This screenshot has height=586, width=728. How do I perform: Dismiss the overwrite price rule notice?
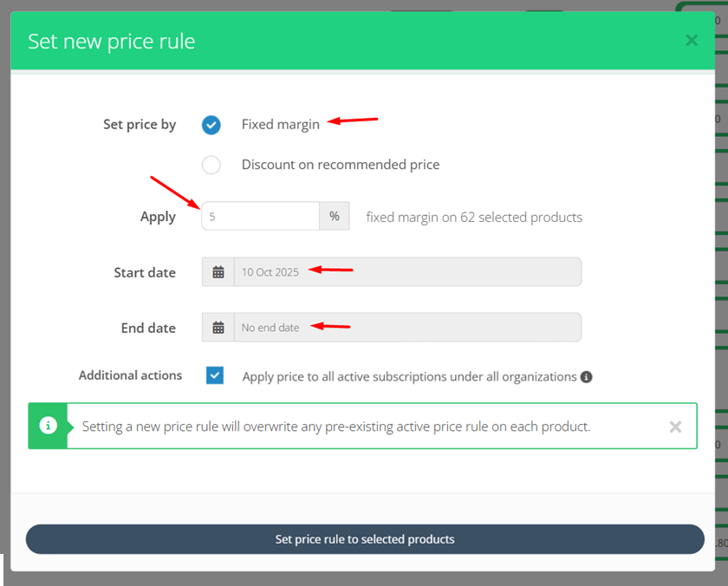click(675, 426)
